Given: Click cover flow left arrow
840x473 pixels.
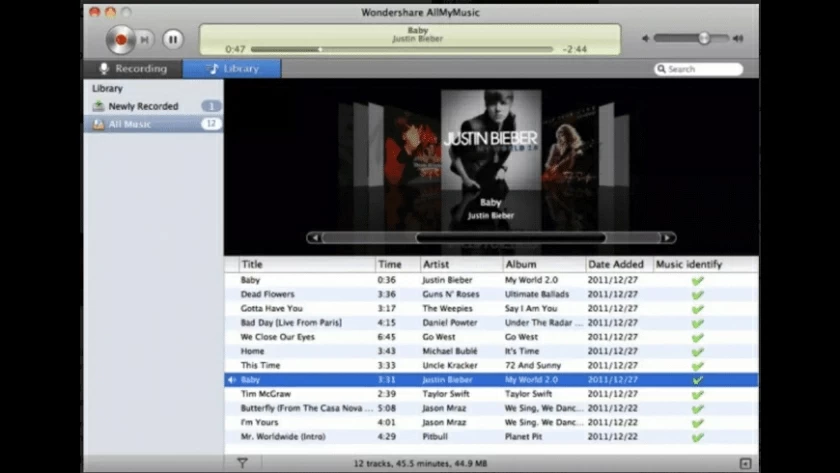Looking at the screenshot, I should tap(315, 238).
